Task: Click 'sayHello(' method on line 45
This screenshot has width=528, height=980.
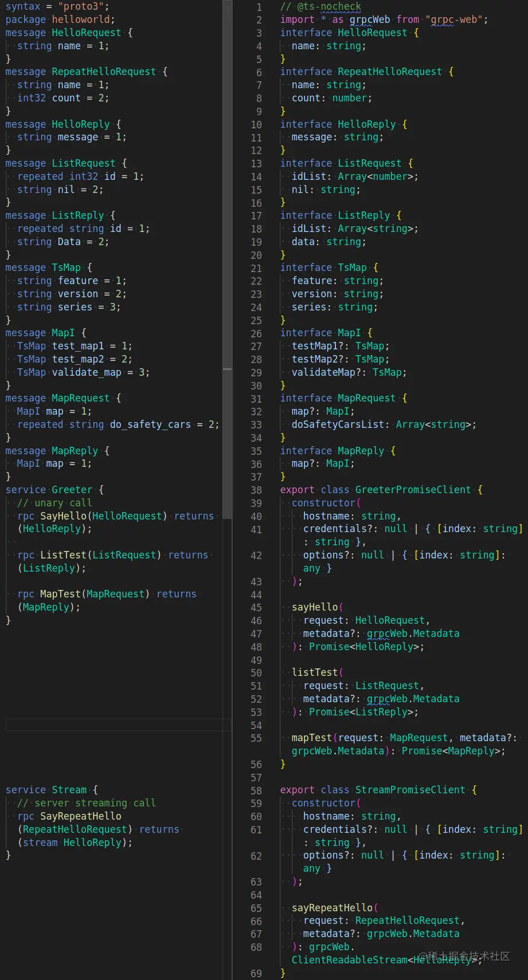Action: [x=318, y=607]
